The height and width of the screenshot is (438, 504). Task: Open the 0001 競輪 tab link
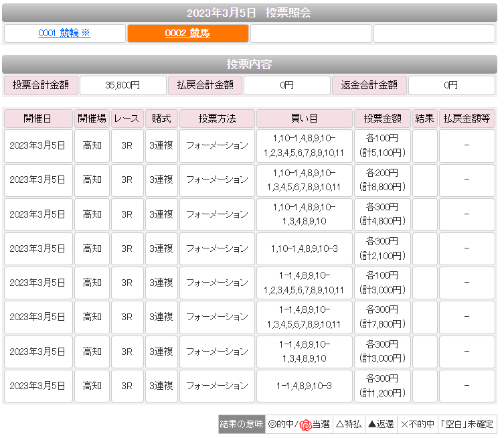coord(64,33)
